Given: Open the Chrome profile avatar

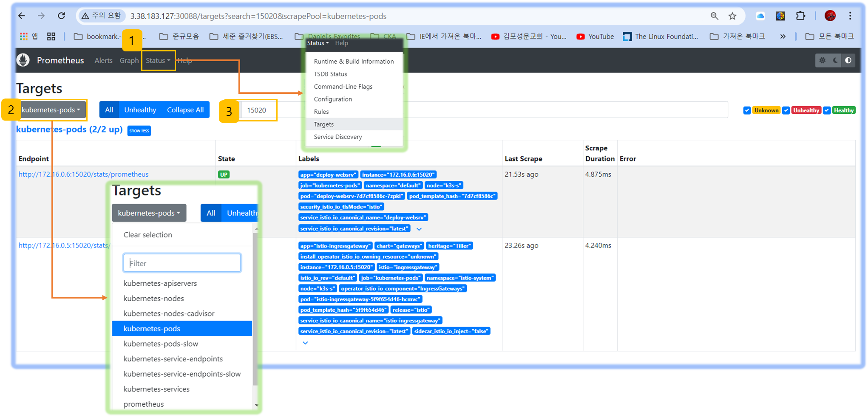Looking at the screenshot, I should (830, 16).
